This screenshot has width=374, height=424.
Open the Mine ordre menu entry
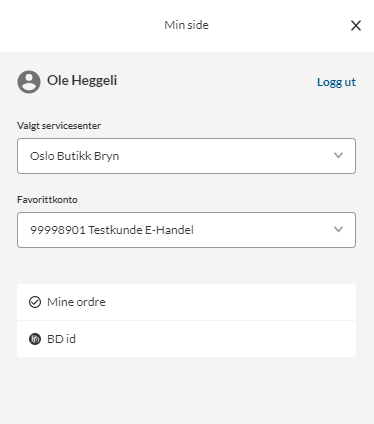[186, 302]
